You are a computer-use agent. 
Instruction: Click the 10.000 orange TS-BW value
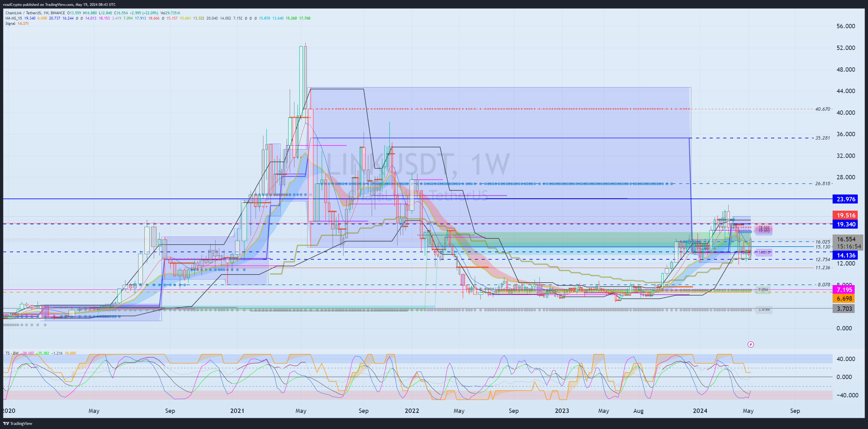tap(70, 353)
